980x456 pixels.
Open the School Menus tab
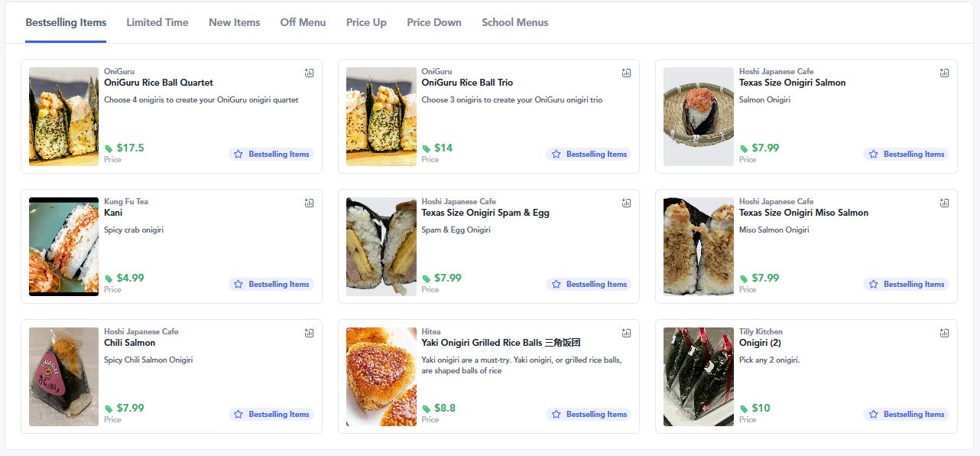[514, 22]
